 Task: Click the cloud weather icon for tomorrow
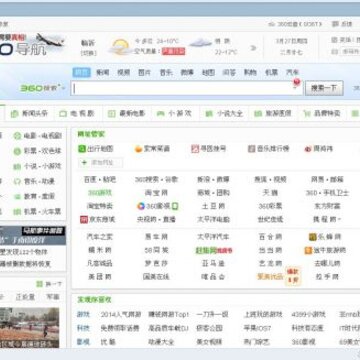200,43
